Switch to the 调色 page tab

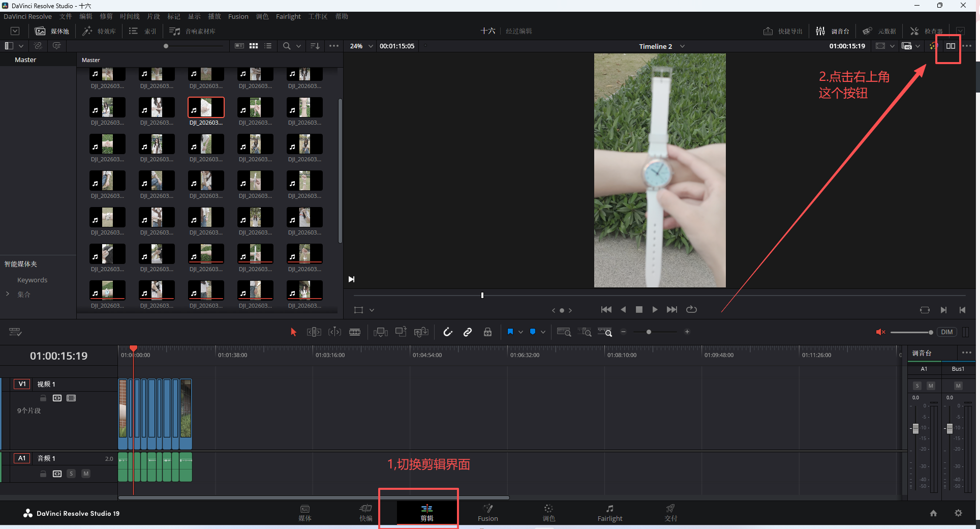[x=548, y=513]
